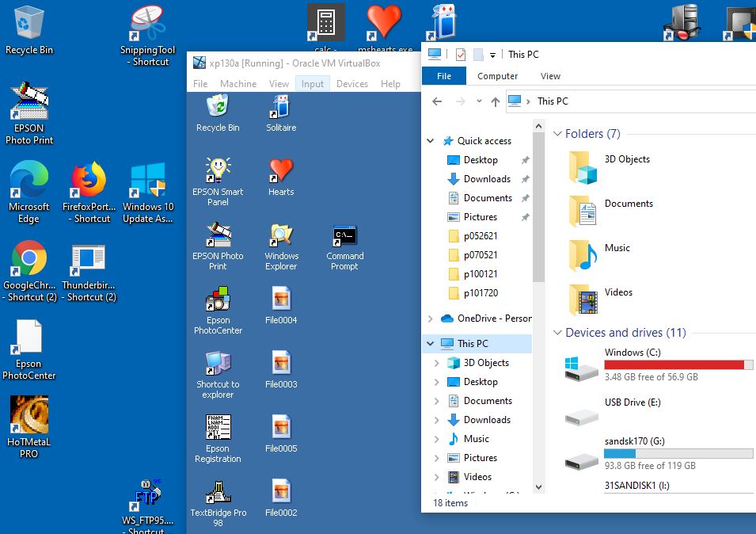The height and width of the screenshot is (534, 756).
Task: Open the Recycle Bin on the host desktop
Action: (x=29, y=30)
